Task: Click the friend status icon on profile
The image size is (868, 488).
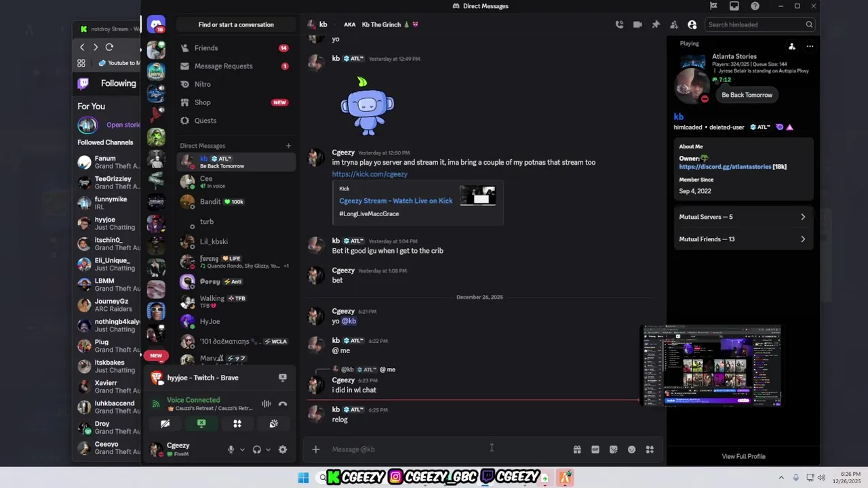Action: [x=791, y=47]
